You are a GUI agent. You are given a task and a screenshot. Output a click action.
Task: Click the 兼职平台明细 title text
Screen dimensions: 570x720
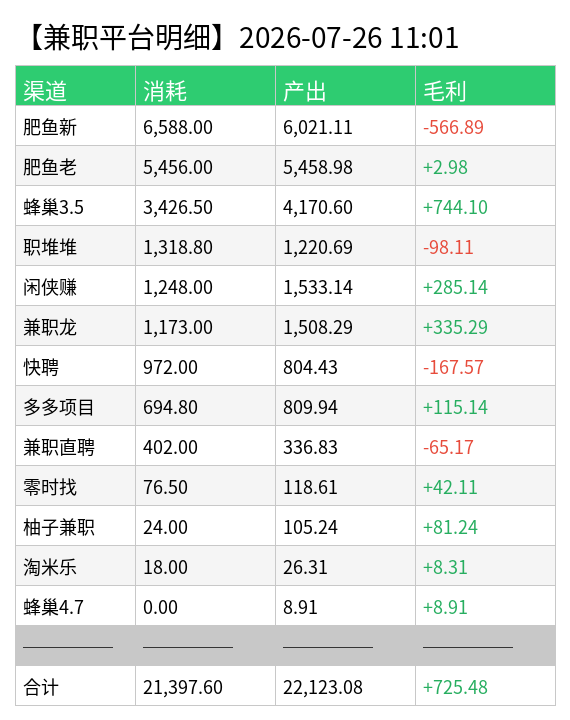[127, 38]
